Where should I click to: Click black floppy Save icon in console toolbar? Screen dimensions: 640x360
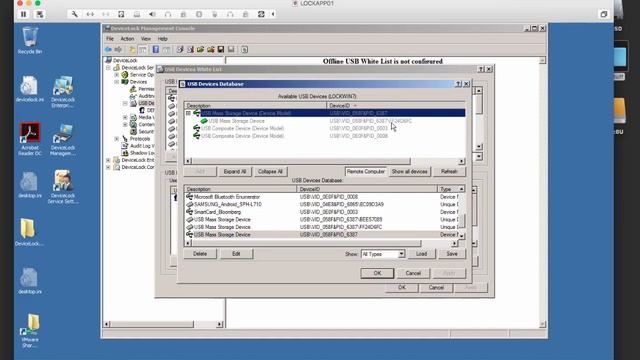[221, 49]
